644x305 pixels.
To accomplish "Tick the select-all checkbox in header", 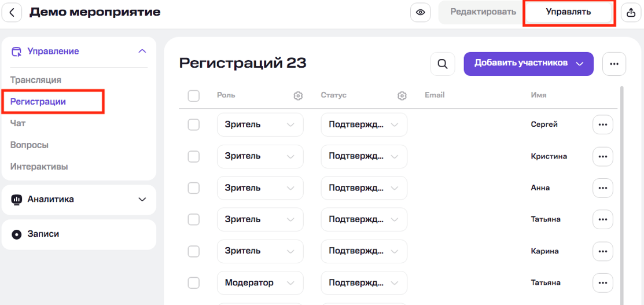I will [194, 95].
